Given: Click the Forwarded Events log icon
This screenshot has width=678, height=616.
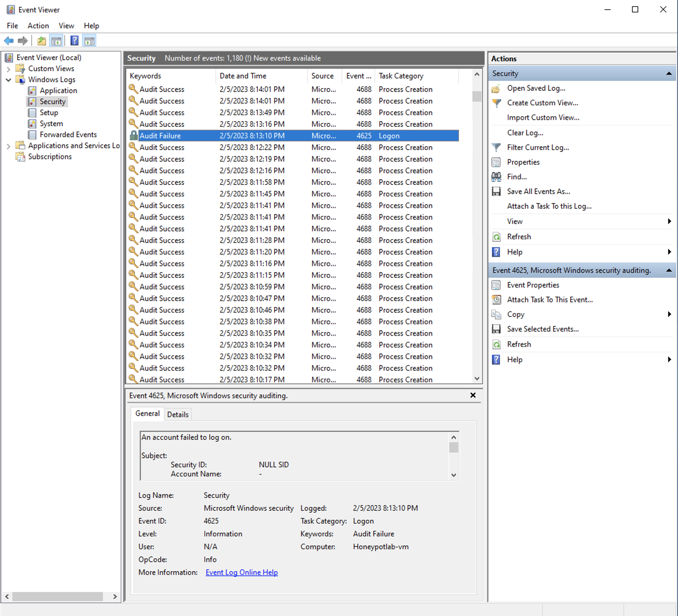Looking at the screenshot, I should 32,135.
